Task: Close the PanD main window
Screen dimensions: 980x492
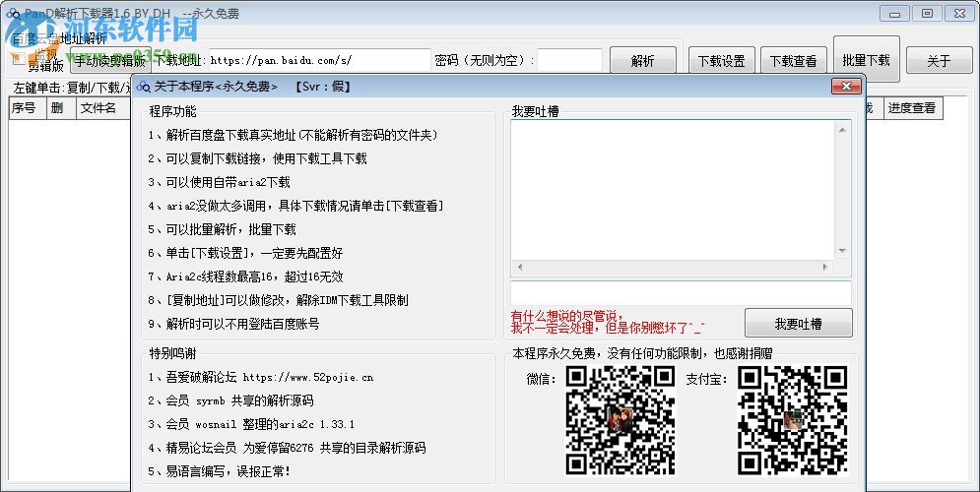Action: coord(959,13)
